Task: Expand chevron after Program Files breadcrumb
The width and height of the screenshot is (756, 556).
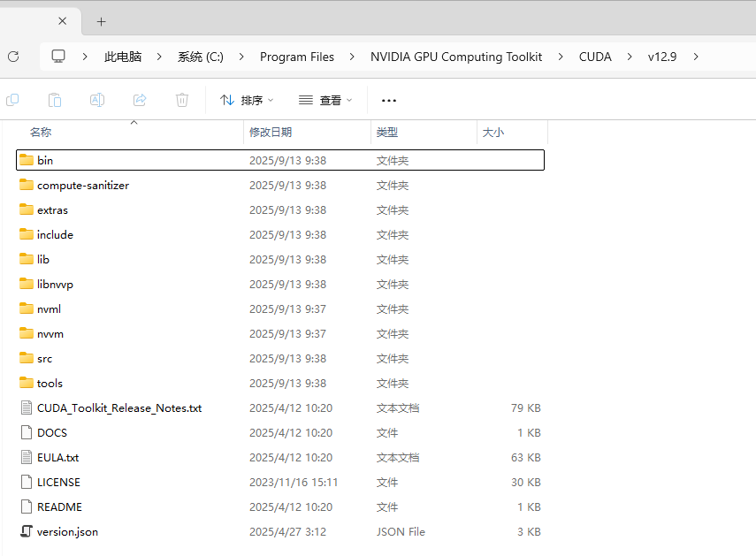Action: click(352, 57)
